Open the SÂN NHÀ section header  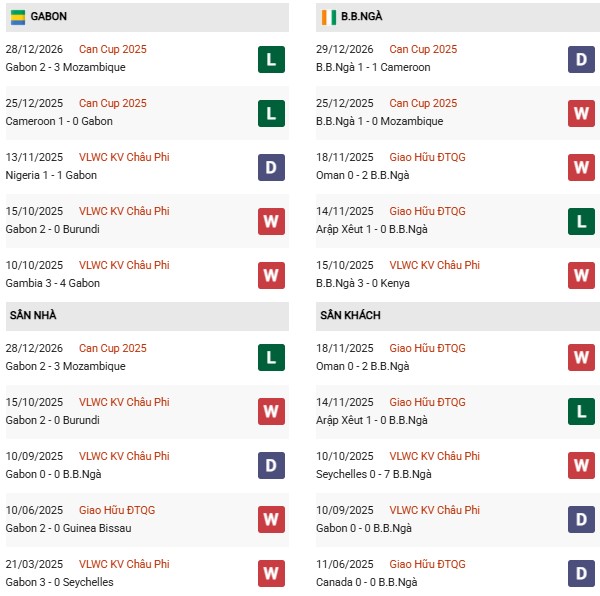pyautogui.click(x=33, y=315)
